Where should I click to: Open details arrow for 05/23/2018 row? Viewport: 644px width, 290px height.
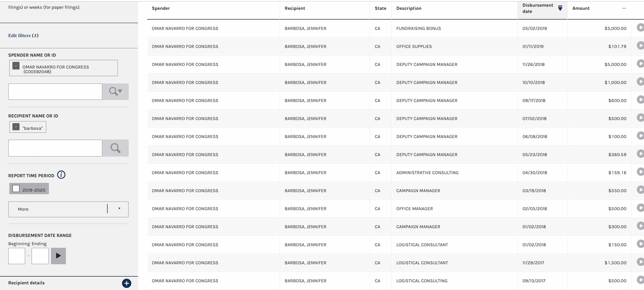click(x=640, y=153)
